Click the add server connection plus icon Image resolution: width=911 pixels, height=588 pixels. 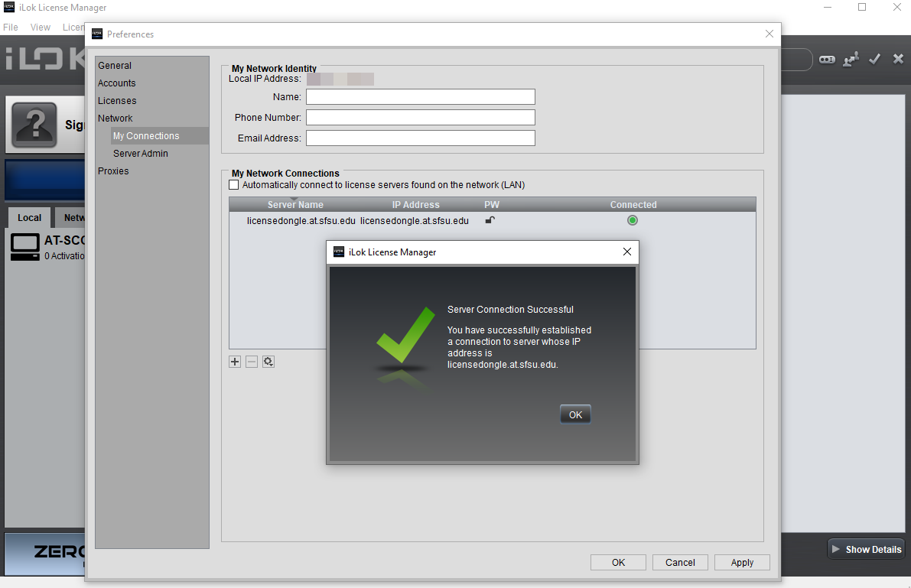pyautogui.click(x=235, y=362)
